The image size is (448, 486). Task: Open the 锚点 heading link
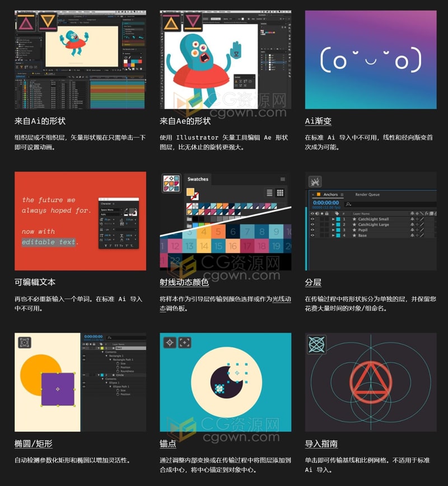(x=168, y=444)
